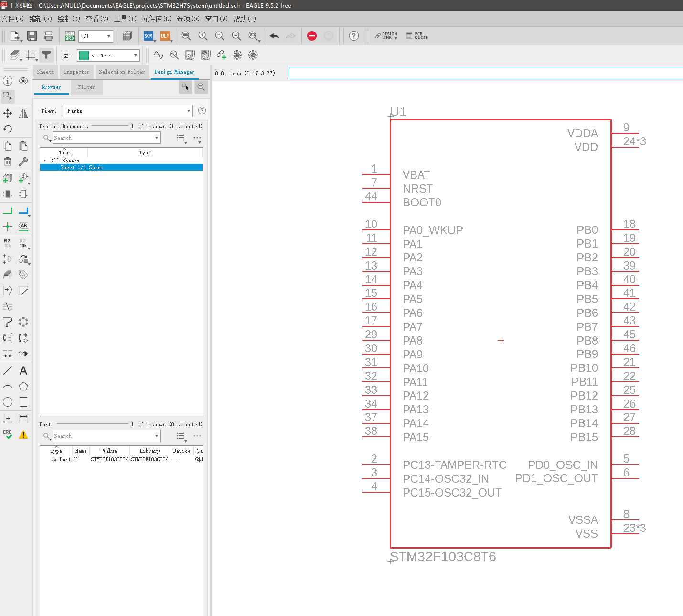Sort parts by the Library column header
Viewport: 683px width, 616px height.
point(149,451)
